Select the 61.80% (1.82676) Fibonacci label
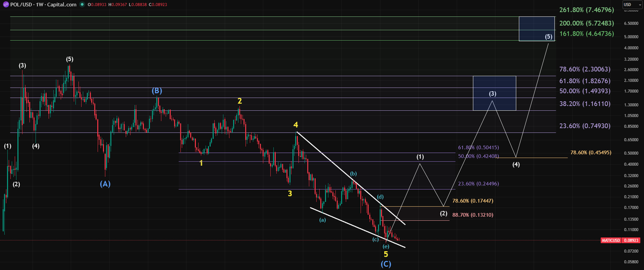 [x=586, y=81]
